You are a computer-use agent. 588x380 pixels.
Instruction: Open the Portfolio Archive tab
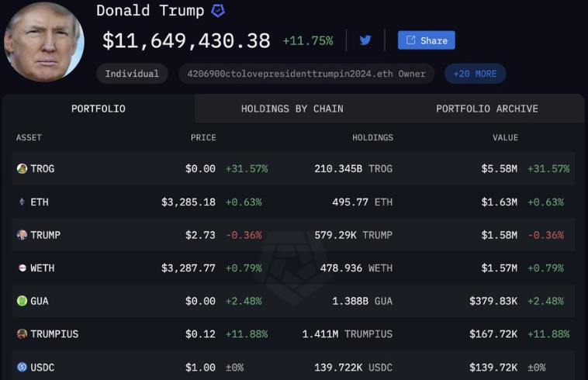(486, 109)
